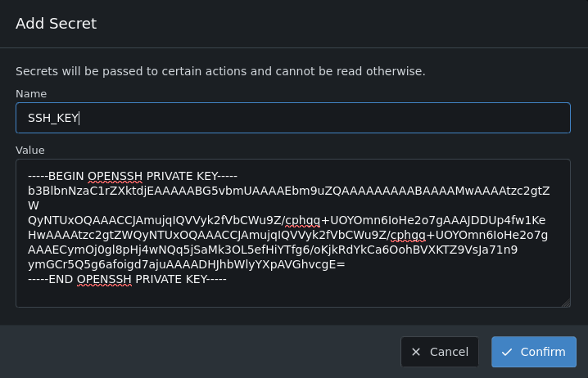
Task: Grab the Value textarea resize handle
Action: (x=565, y=302)
